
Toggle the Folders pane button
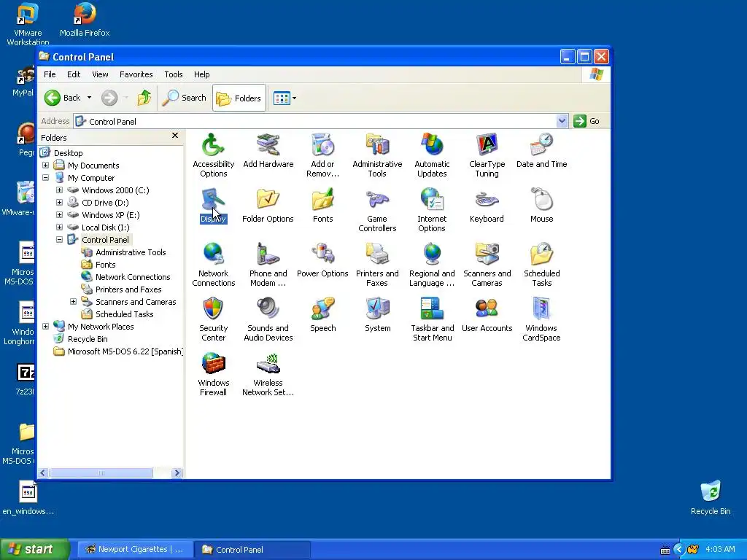(x=239, y=98)
